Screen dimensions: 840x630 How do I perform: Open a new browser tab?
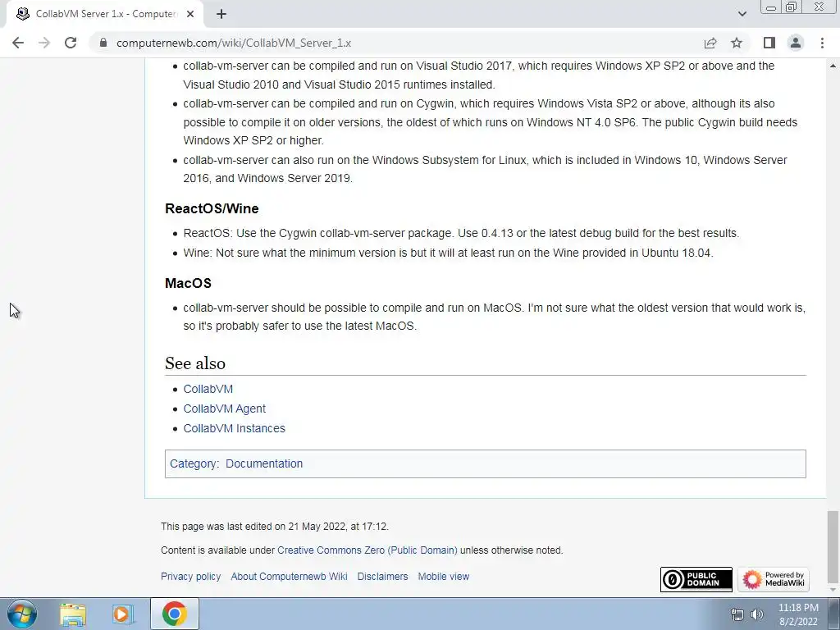(221, 14)
